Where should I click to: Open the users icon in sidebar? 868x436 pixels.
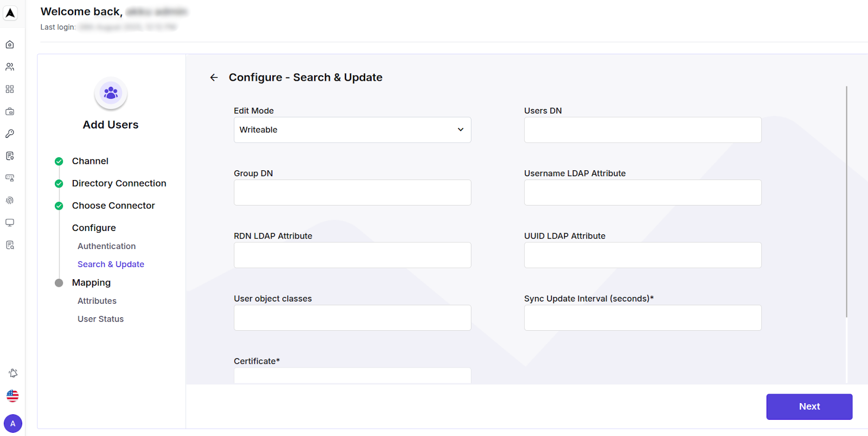10,67
